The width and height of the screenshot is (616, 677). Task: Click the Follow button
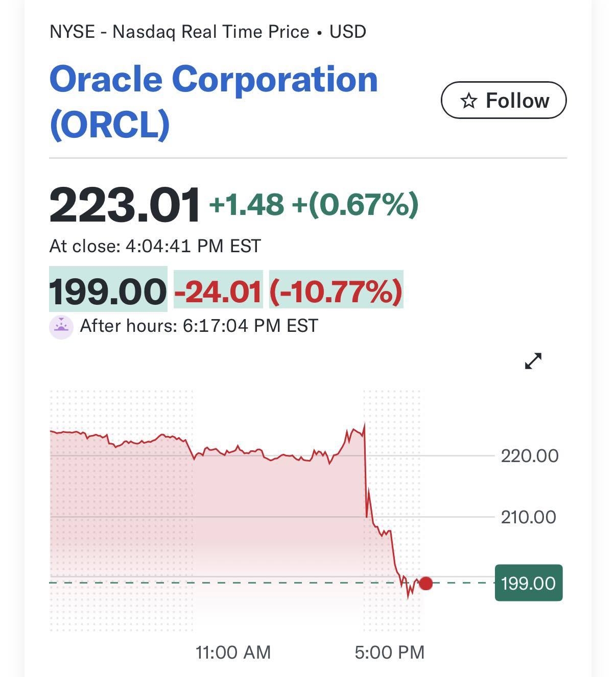click(x=504, y=100)
